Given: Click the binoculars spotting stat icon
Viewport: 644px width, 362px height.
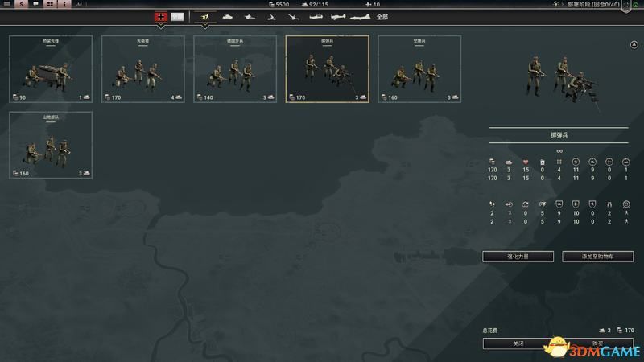Looking at the screenshot, I should (609, 204).
